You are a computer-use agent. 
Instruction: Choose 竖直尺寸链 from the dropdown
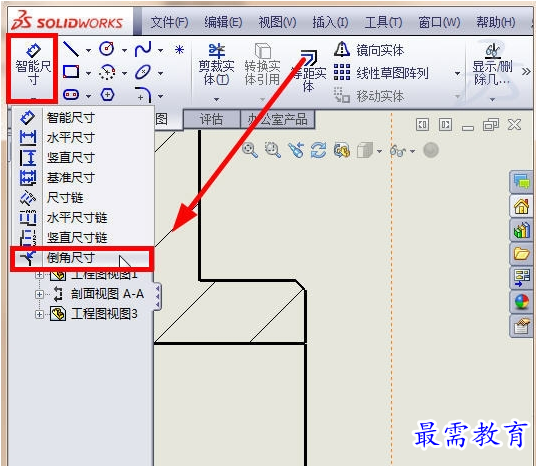coord(82,237)
